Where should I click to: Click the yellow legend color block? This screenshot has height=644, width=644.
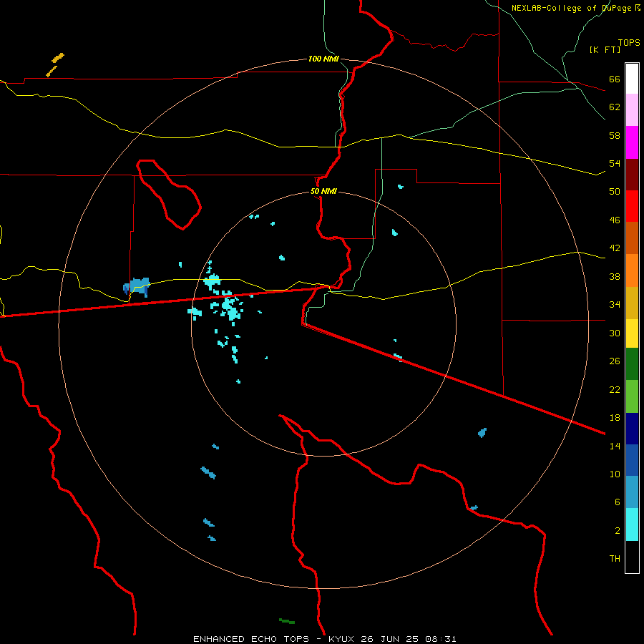click(x=632, y=333)
